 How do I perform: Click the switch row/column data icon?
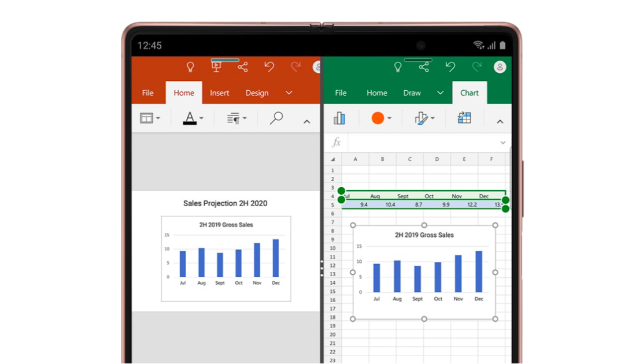464,118
